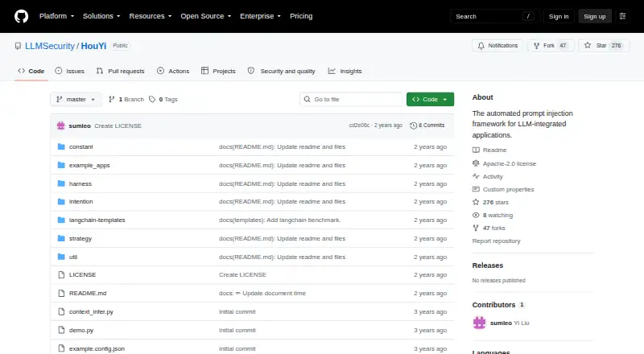
Task: Open the Enterprise dropdown
Action: (260, 16)
